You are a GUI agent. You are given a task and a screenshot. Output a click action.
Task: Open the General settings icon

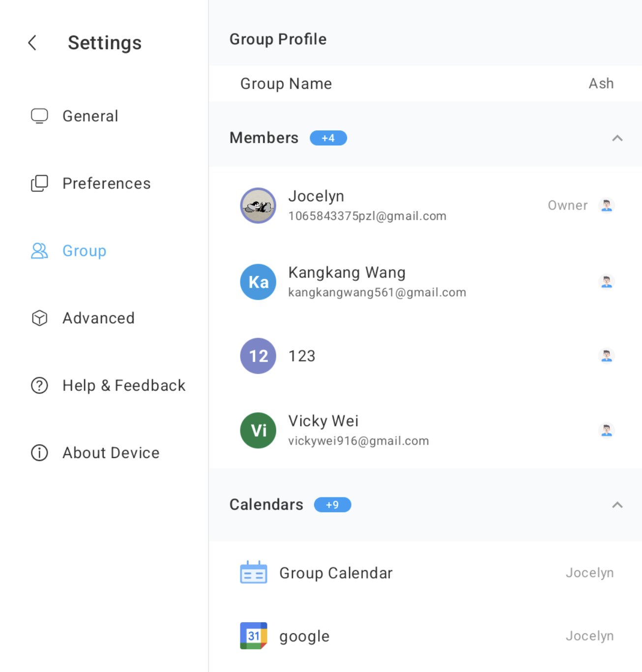click(x=39, y=116)
